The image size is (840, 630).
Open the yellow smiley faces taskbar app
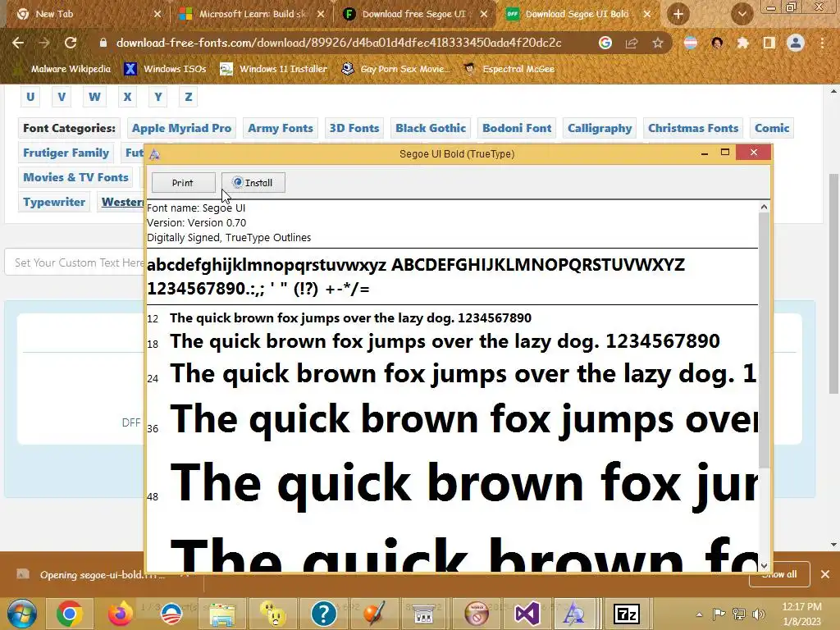[x=272, y=614]
